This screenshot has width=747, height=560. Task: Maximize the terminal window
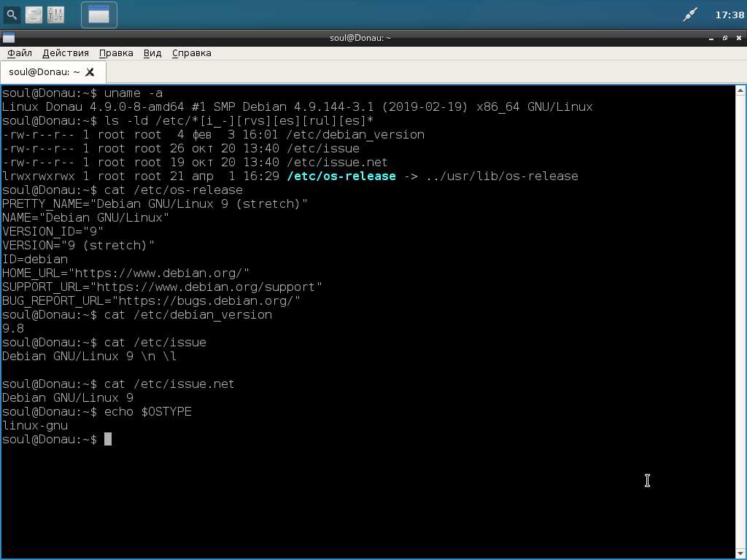coord(725,38)
